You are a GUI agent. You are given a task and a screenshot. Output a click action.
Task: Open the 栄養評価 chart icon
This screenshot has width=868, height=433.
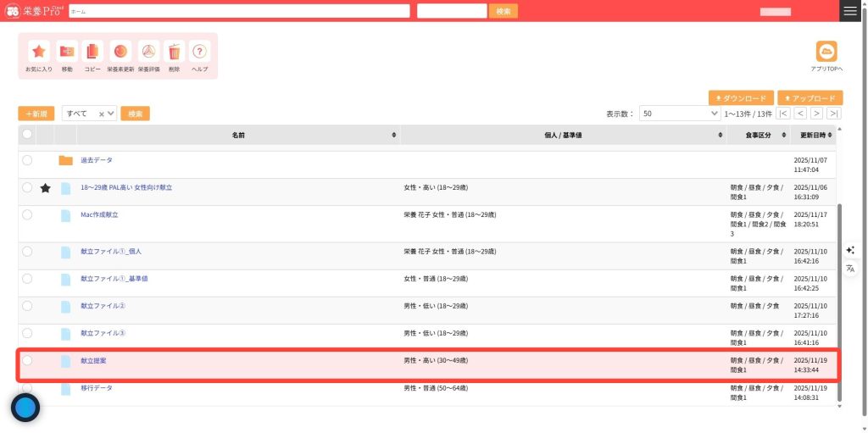(148, 52)
